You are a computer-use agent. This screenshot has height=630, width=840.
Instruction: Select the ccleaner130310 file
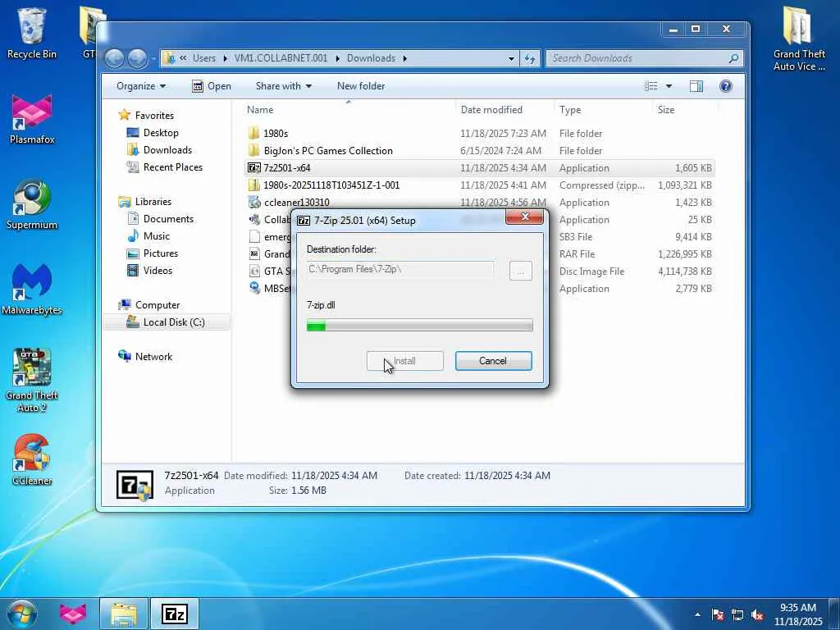(x=479, y=203)
